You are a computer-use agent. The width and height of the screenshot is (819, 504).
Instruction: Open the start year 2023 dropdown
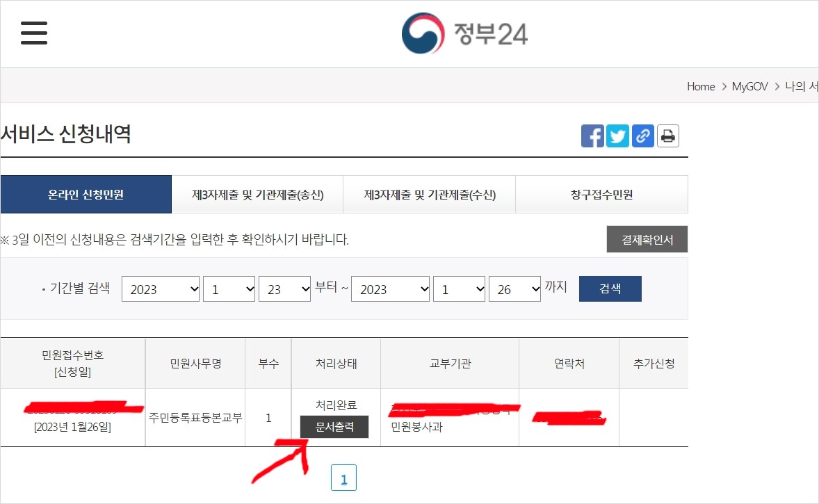161,288
